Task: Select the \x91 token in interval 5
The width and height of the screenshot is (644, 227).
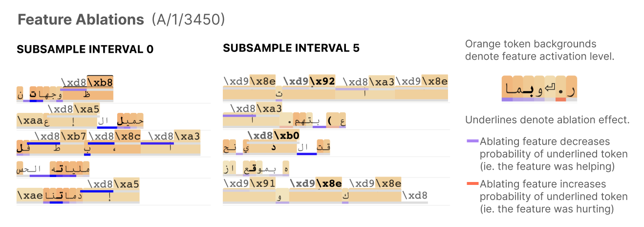Action: 262,183
